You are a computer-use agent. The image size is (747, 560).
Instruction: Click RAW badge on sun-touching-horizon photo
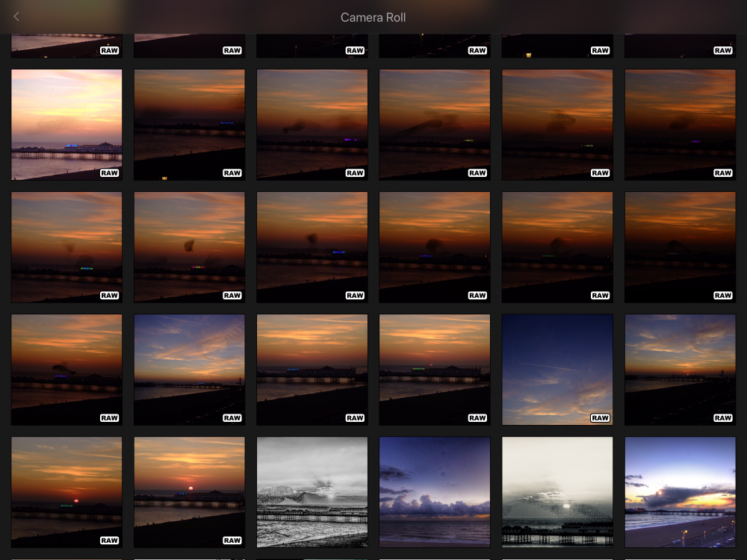click(109, 541)
